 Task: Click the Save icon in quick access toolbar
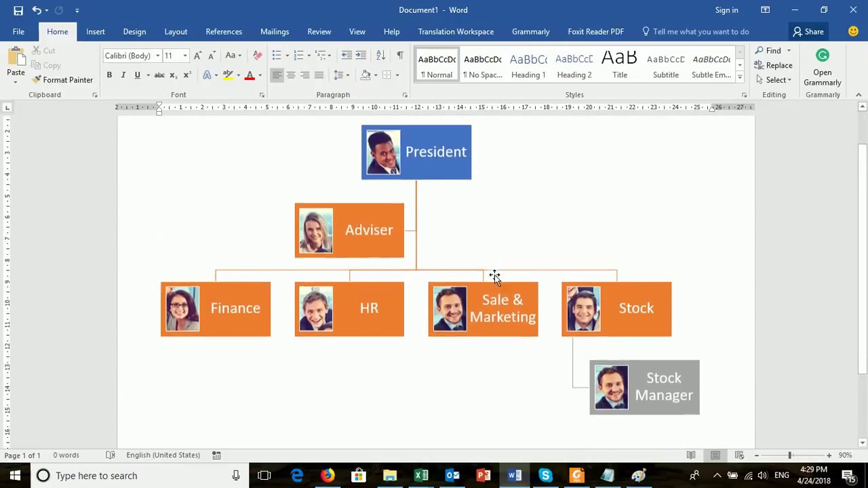click(18, 10)
